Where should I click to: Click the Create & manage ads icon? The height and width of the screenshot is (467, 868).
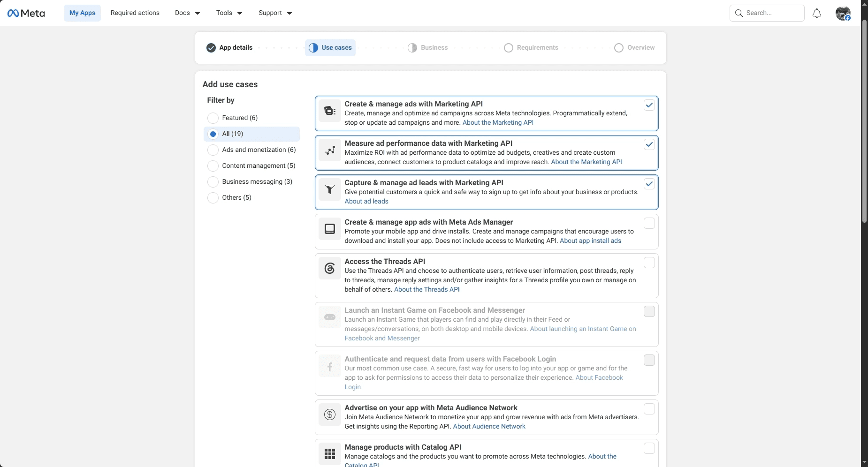330,111
